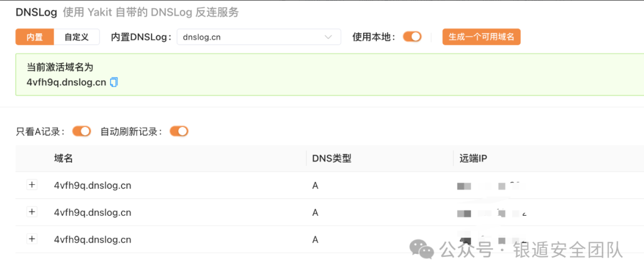Expand the first DNS record row
Screen dimensions: 644x276
[x=32, y=185]
